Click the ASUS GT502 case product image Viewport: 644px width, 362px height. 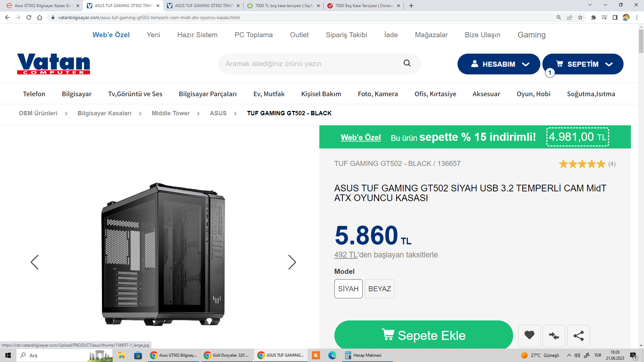[x=163, y=254]
